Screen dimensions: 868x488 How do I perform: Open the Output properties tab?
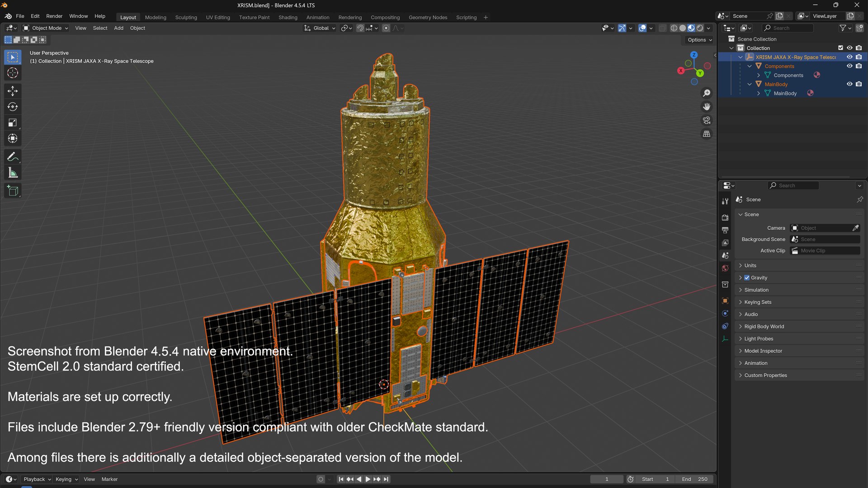[x=725, y=230]
